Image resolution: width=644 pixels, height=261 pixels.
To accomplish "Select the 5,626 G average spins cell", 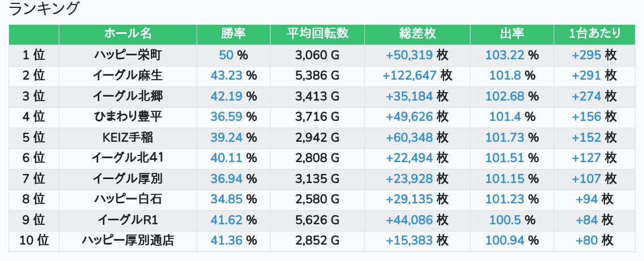I will 317,220.
